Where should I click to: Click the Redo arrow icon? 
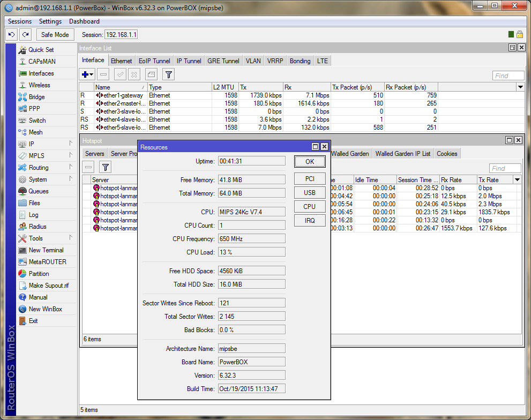click(x=25, y=34)
